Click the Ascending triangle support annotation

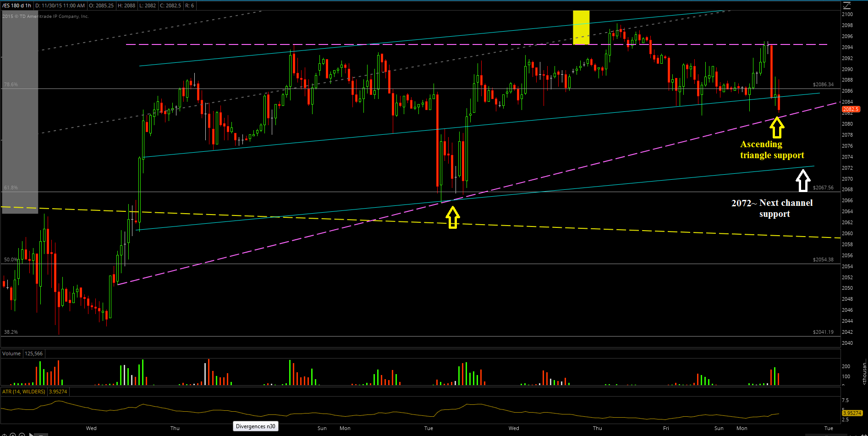pyautogui.click(x=772, y=150)
